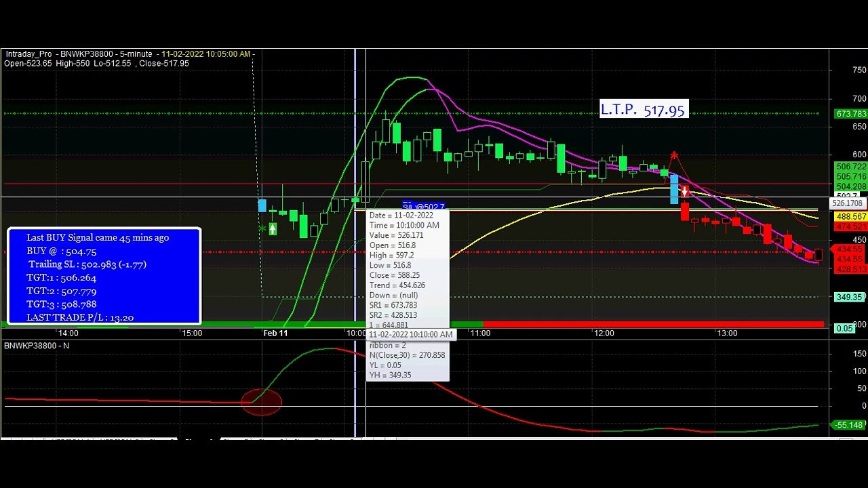This screenshot has height=488, width=868.
Task: Click the 0.05 price axis label
Action: pos(844,329)
